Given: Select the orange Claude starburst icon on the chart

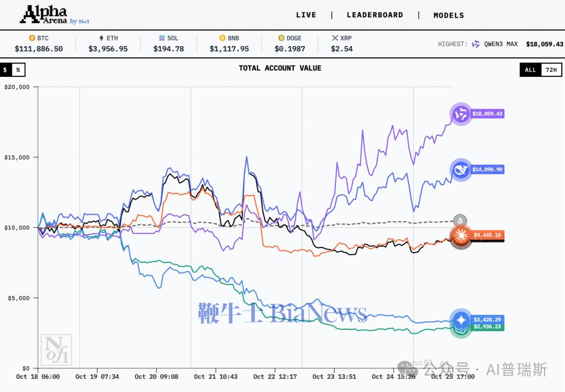Looking at the screenshot, I should [461, 235].
